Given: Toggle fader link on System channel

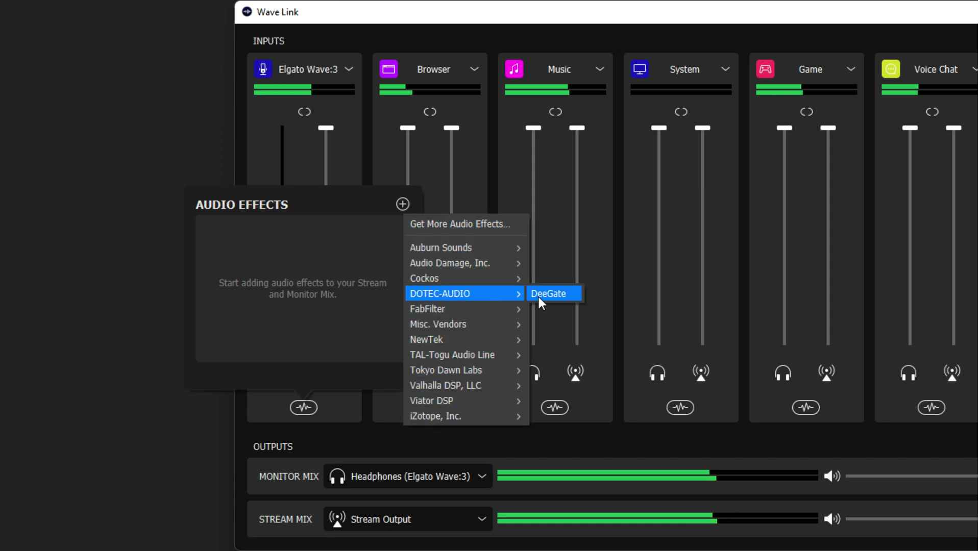Looking at the screenshot, I should 681,112.
